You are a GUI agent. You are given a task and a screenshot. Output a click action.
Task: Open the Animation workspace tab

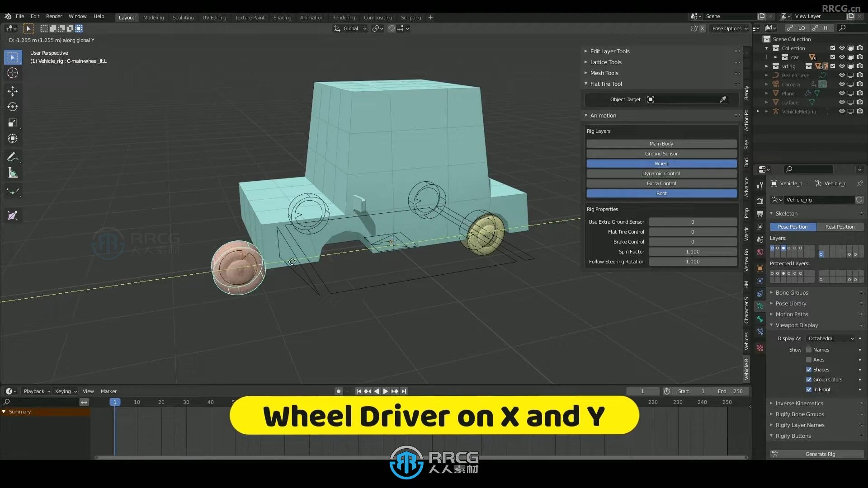(x=311, y=17)
